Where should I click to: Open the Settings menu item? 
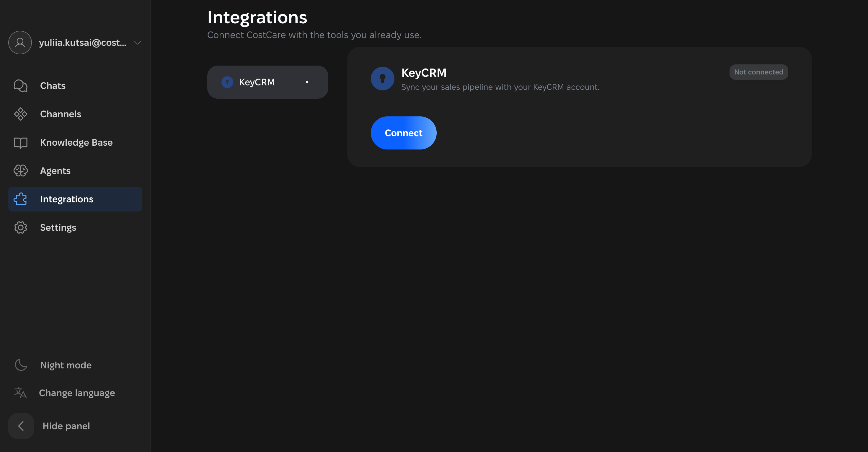pyautogui.click(x=75, y=227)
